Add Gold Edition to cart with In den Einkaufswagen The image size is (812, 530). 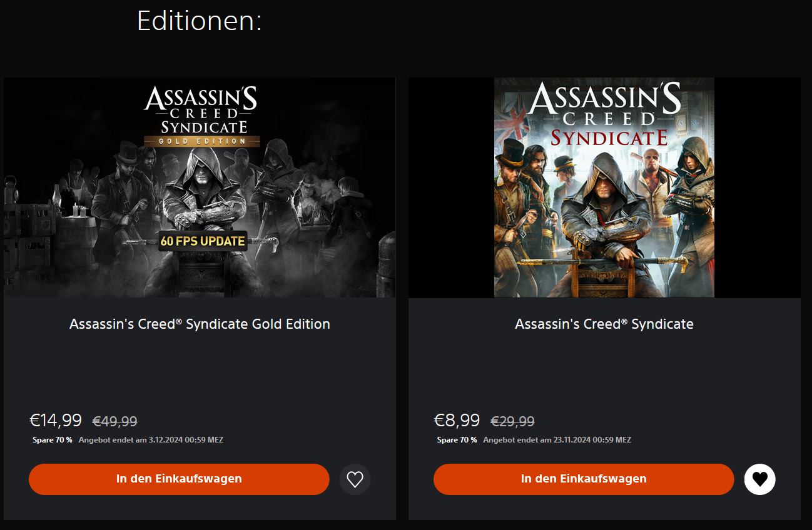[x=179, y=479]
